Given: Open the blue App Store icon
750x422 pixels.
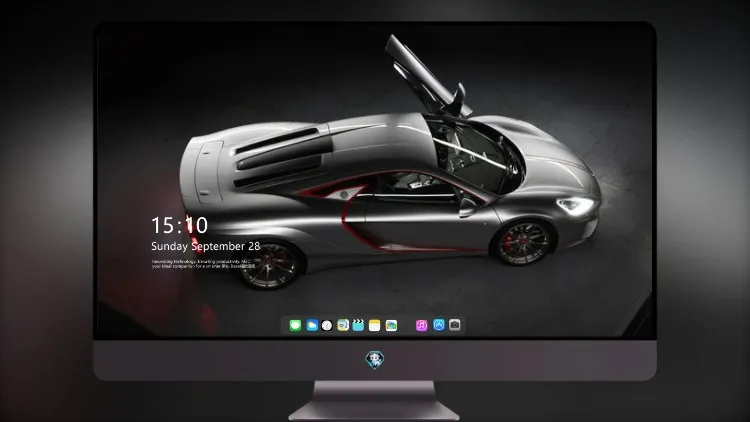Looking at the screenshot, I should pyautogui.click(x=439, y=325).
